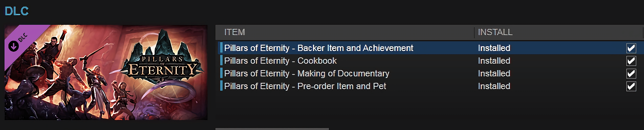Toggle the Cookbook install checkbox
The width and height of the screenshot is (644, 130).
point(631,61)
